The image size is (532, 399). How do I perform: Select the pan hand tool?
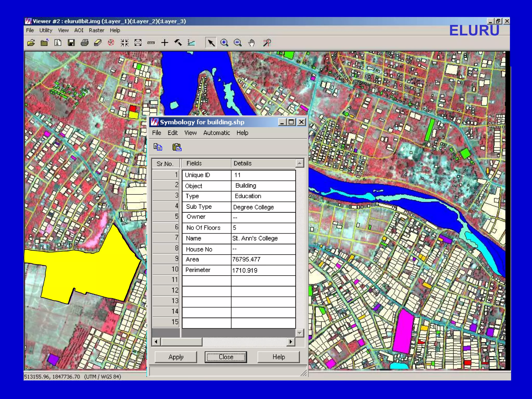(251, 43)
